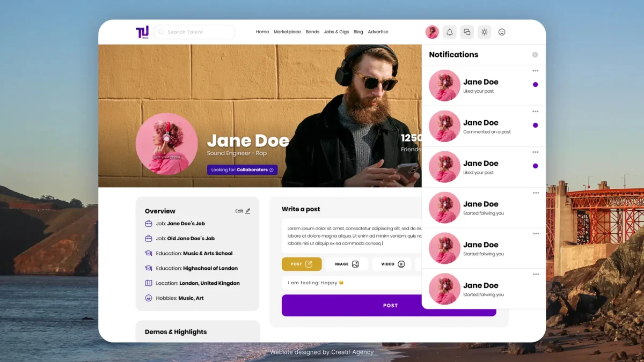Choose the IMAGE attachment button
Viewport: 644px width, 362px height.
pos(347,264)
